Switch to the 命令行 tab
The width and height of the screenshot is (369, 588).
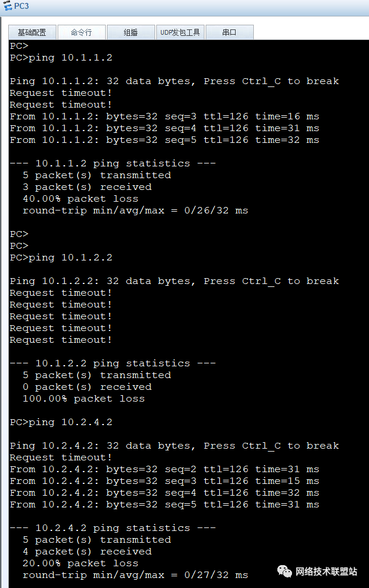[81, 32]
